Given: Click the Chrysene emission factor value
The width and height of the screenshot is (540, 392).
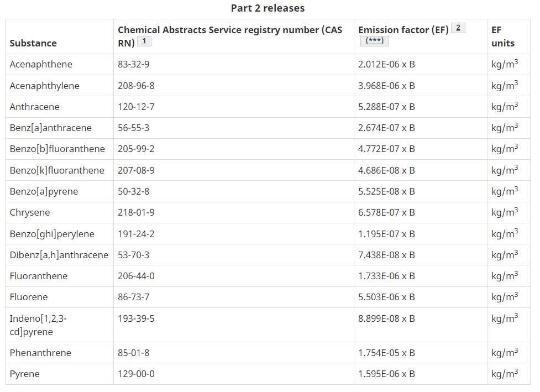Looking at the screenshot, I should [386, 212].
